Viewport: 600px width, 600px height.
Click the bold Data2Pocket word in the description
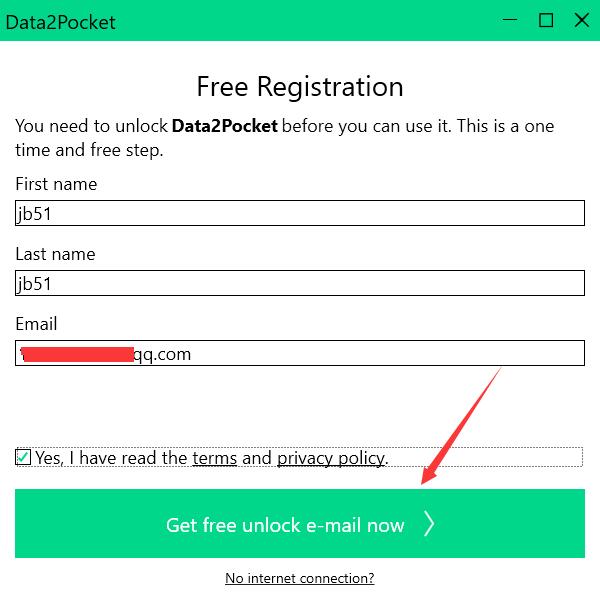224,127
